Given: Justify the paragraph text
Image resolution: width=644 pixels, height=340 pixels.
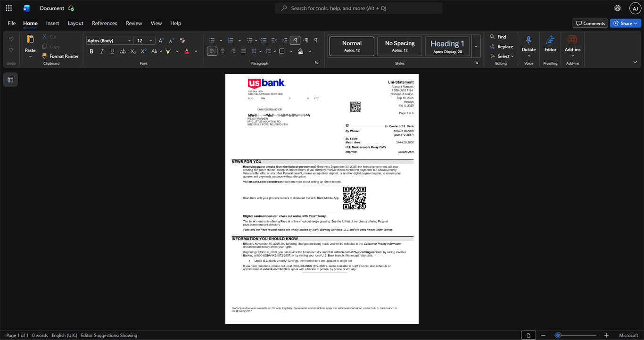Looking at the screenshot, I should point(243,51).
